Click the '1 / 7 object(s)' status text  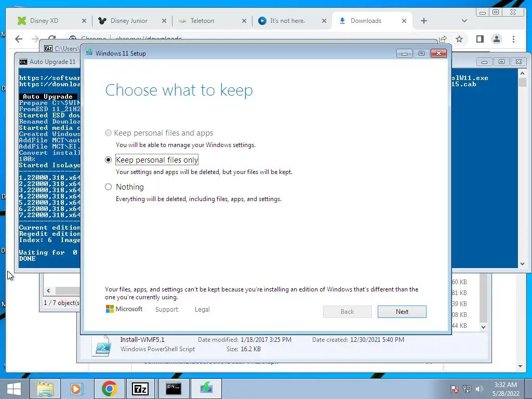(x=62, y=303)
